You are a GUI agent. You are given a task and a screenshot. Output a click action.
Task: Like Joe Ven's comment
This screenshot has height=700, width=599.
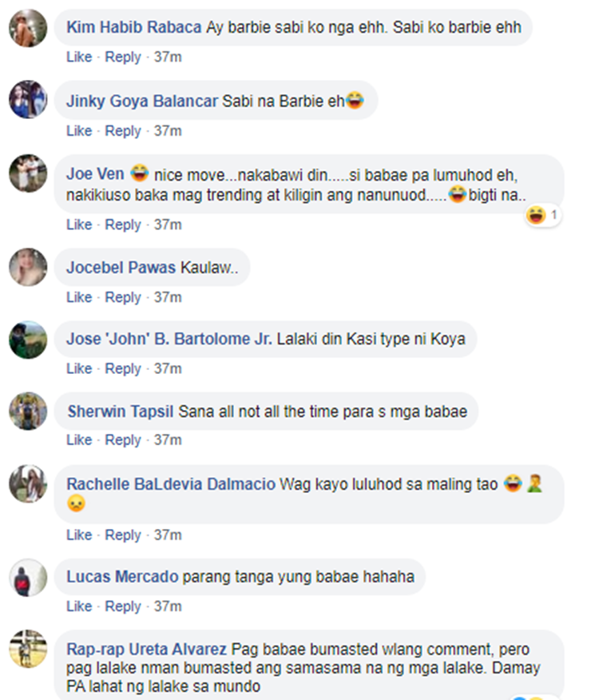coord(79,225)
